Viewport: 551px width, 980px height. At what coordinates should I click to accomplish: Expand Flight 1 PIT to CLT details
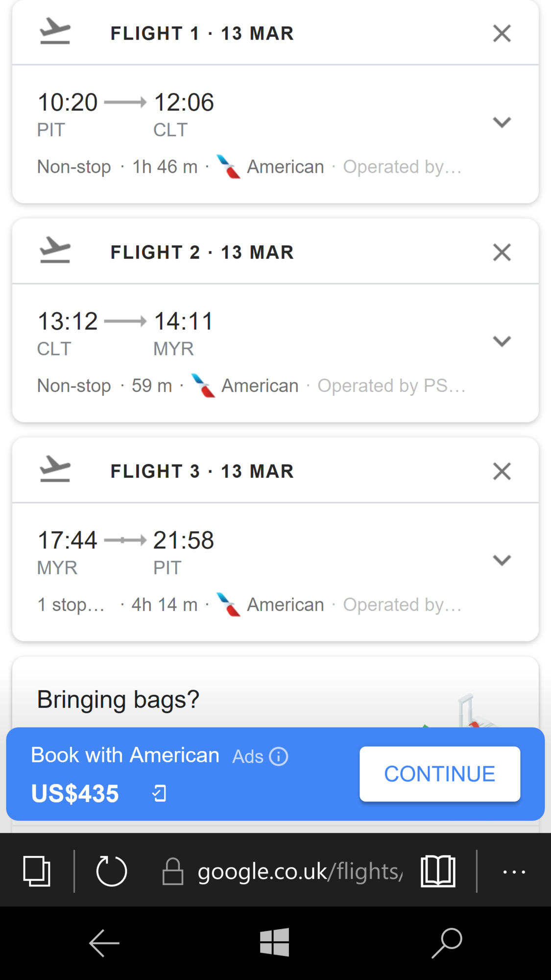coord(502,122)
